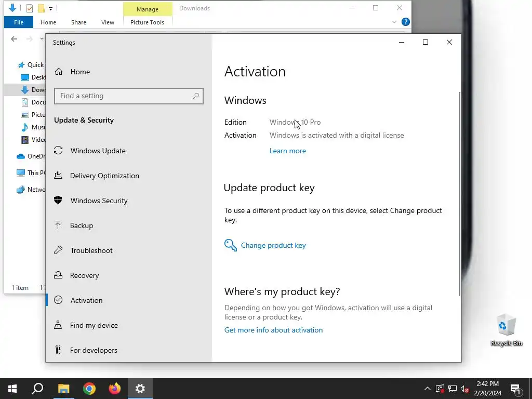Click the Windows 10 Pro edition text
The width and height of the screenshot is (532, 399).
click(295, 122)
